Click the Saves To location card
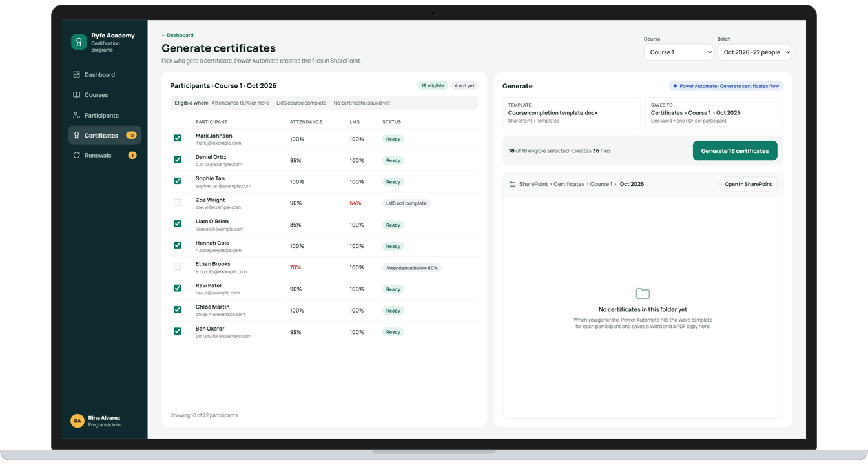Viewport: 868px width, 465px height. pyautogui.click(x=714, y=113)
